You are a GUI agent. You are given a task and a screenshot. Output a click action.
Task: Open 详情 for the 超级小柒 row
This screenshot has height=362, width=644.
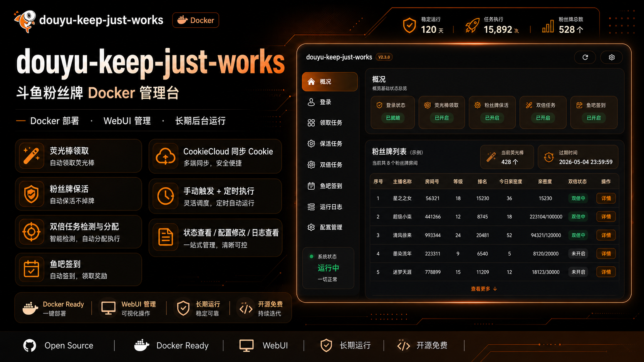[606, 217]
